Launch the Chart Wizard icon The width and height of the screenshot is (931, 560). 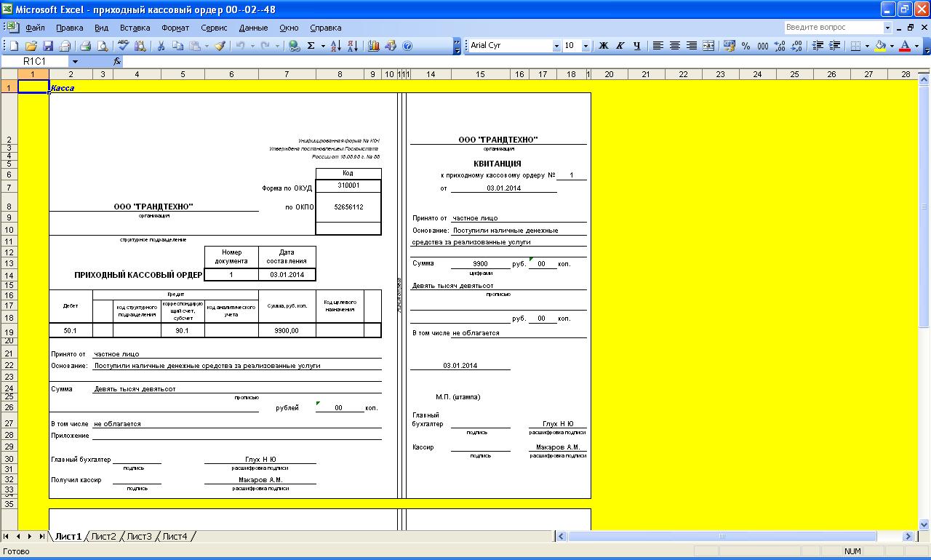(374, 46)
